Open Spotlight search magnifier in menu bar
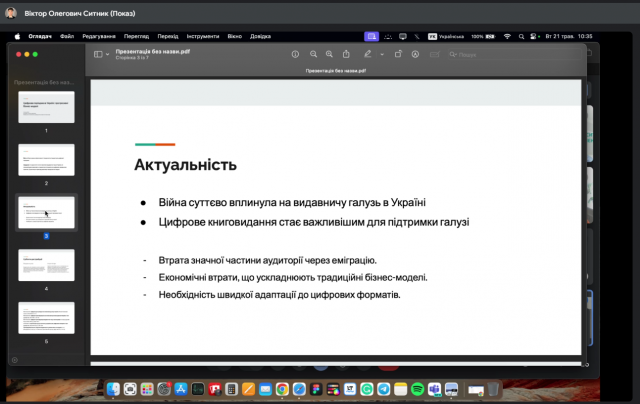The width and height of the screenshot is (640, 404). [x=521, y=36]
